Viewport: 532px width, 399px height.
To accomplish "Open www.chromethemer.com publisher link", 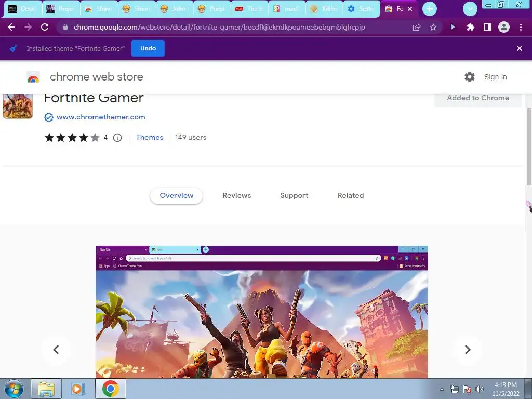I will pos(101,117).
